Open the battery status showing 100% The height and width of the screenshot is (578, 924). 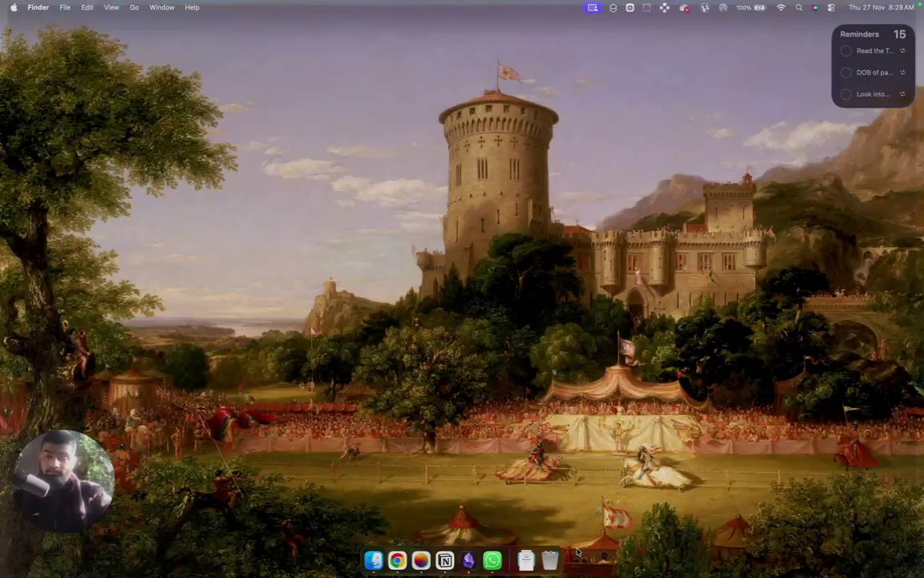pyautogui.click(x=751, y=8)
